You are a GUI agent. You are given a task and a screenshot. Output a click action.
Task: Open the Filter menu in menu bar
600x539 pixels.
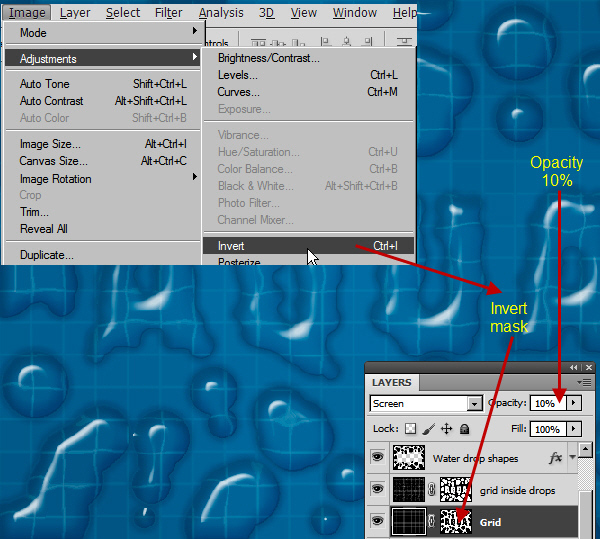[x=168, y=13]
